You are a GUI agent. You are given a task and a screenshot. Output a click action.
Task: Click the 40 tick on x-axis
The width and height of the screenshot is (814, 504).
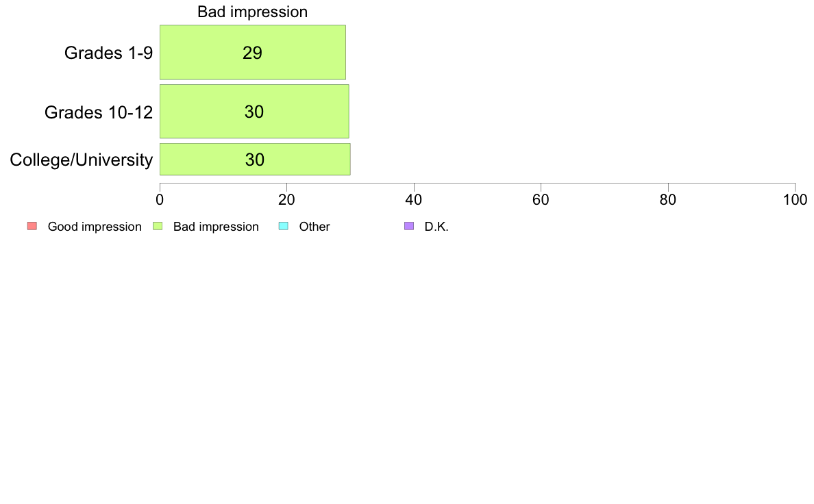[x=414, y=200]
